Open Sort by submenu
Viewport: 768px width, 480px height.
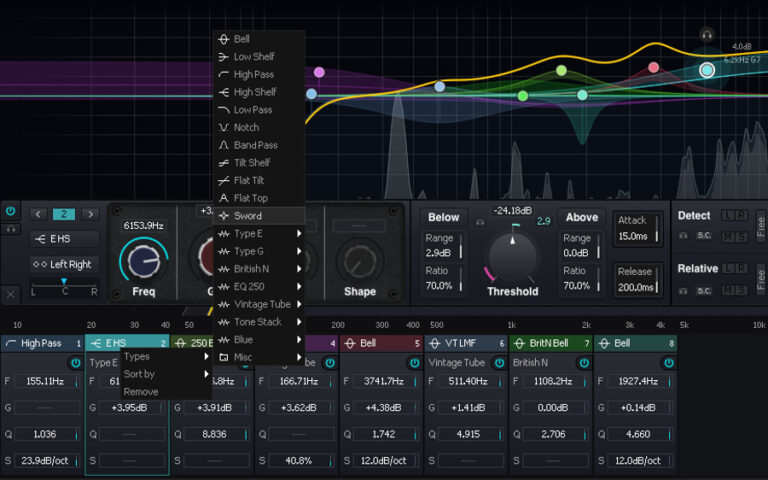coord(166,374)
